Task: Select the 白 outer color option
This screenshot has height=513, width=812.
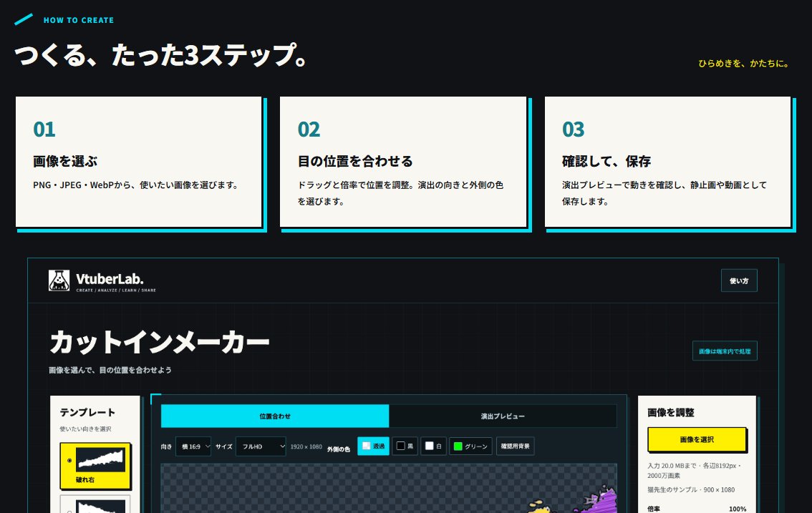Action: pyautogui.click(x=434, y=446)
